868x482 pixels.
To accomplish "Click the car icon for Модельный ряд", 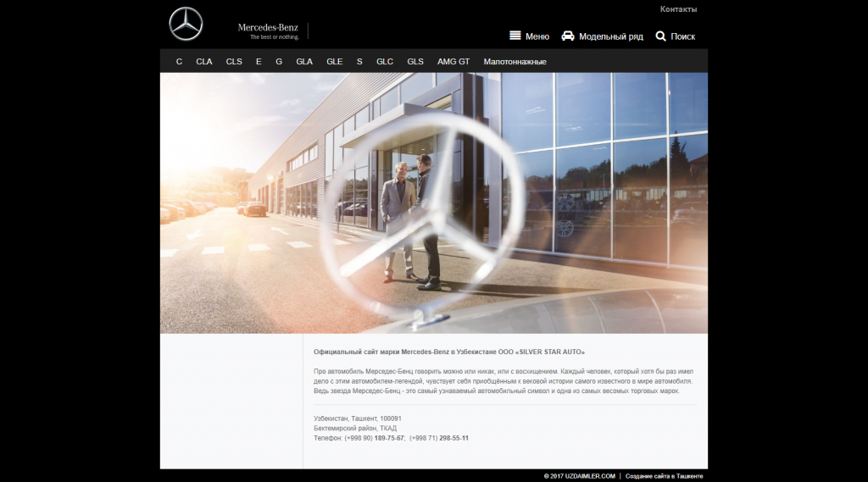I will coord(568,36).
